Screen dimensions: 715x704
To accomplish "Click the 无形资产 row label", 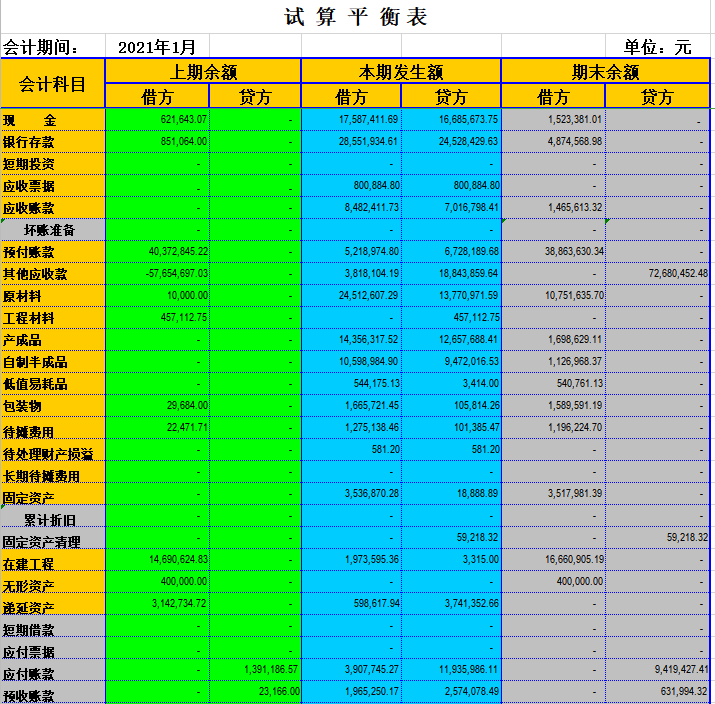I will point(53,582).
